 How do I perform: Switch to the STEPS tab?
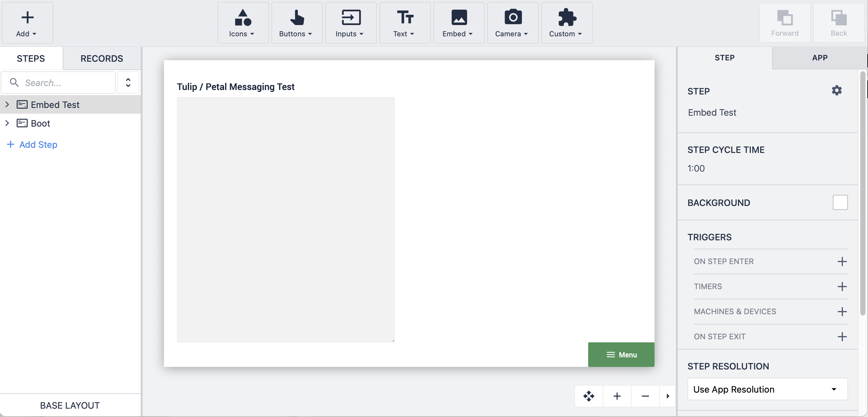(31, 58)
